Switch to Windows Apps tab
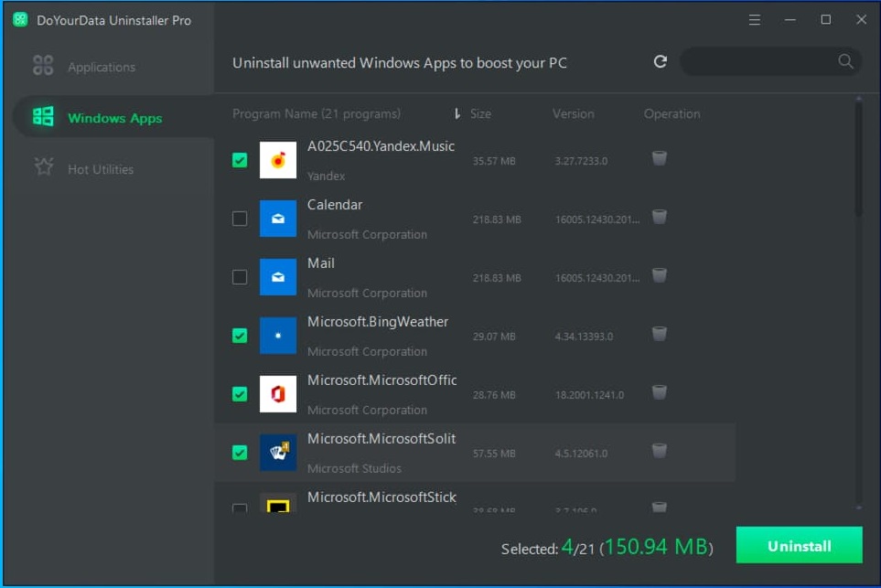Image resolution: width=881 pixels, height=588 pixels. [x=113, y=118]
